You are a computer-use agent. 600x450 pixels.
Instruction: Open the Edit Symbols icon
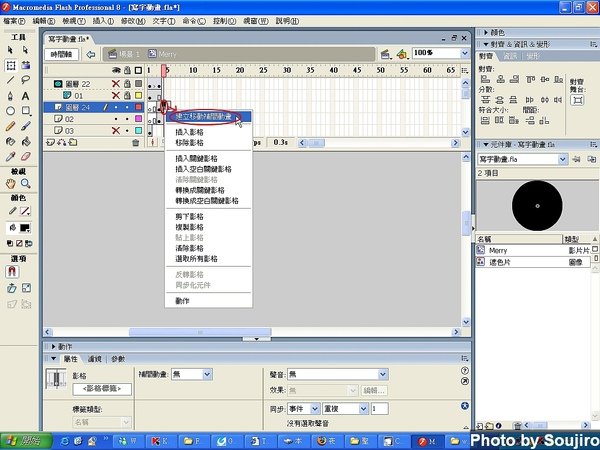402,54
